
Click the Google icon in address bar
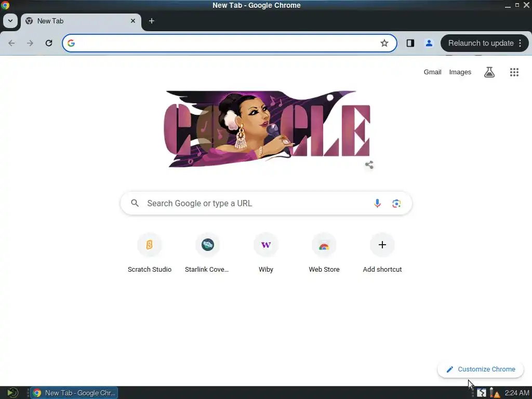[x=71, y=43]
